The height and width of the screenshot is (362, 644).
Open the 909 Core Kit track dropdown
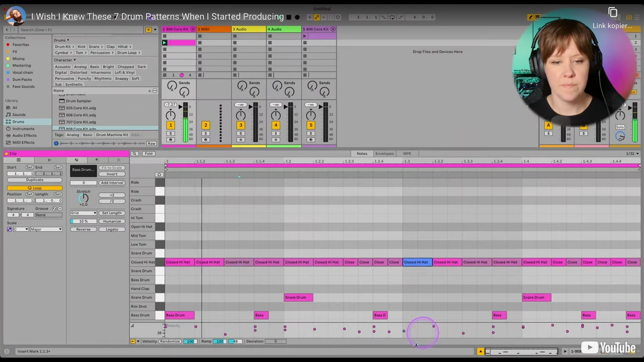click(192, 29)
